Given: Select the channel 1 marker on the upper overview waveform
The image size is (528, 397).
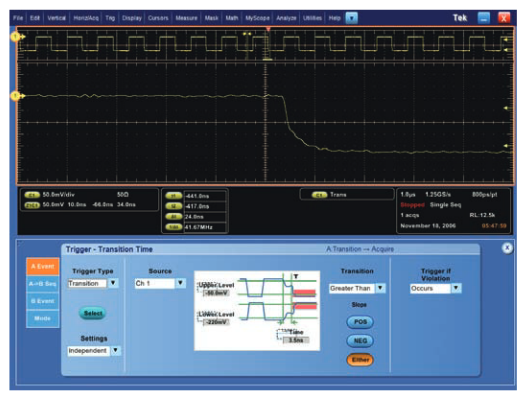Looking at the screenshot, I should pyautogui.click(x=15, y=37).
